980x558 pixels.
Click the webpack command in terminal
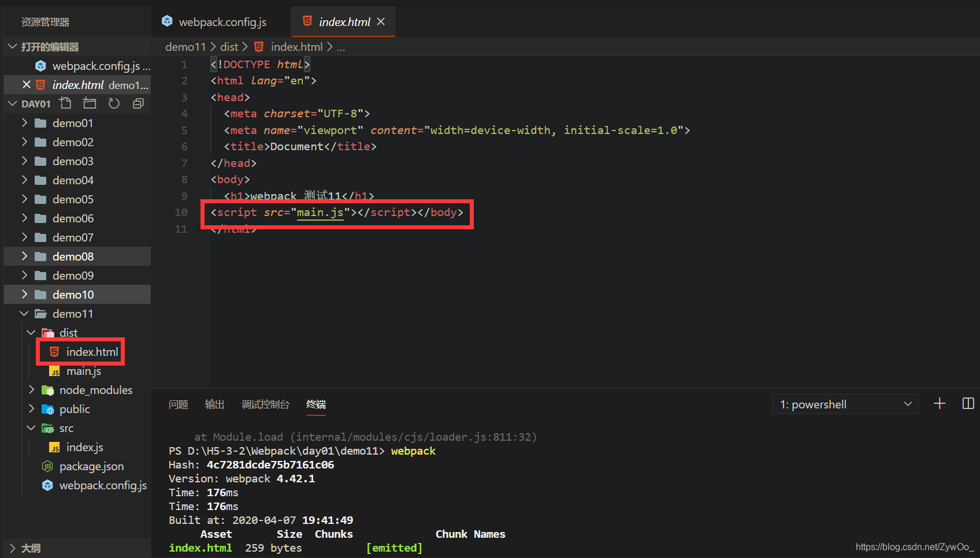tap(413, 451)
